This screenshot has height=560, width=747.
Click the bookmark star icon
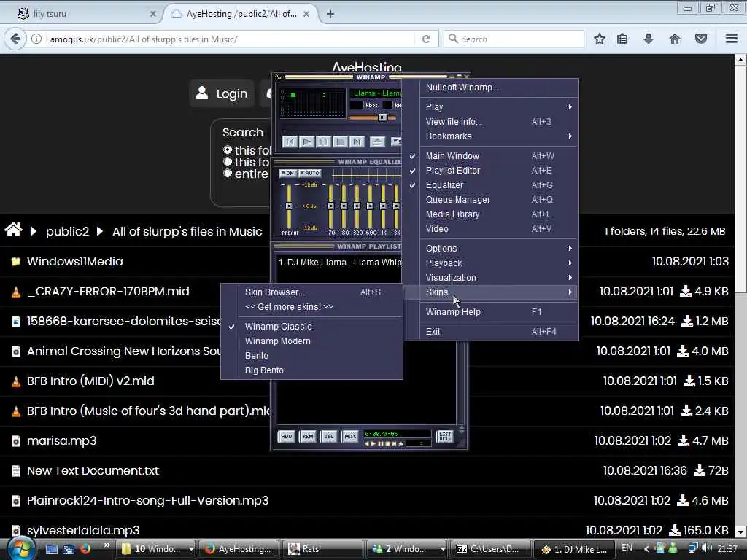click(600, 39)
